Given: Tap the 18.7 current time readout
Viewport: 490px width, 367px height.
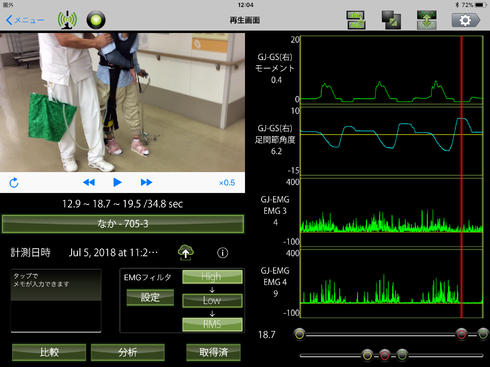Looking at the screenshot, I should [267, 334].
